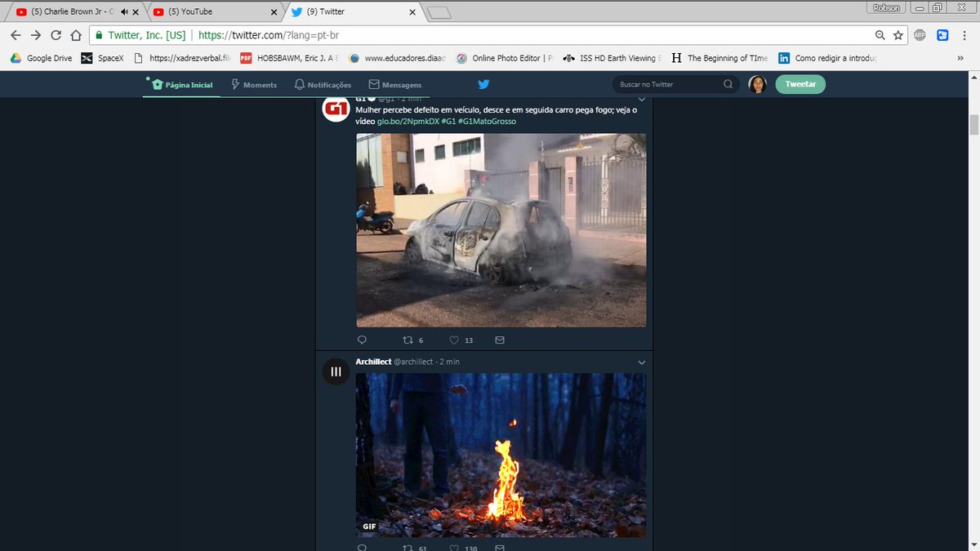Image resolution: width=980 pixels, height=551 pixels.
Task: Click the Tweetar button
Action: 800,84
